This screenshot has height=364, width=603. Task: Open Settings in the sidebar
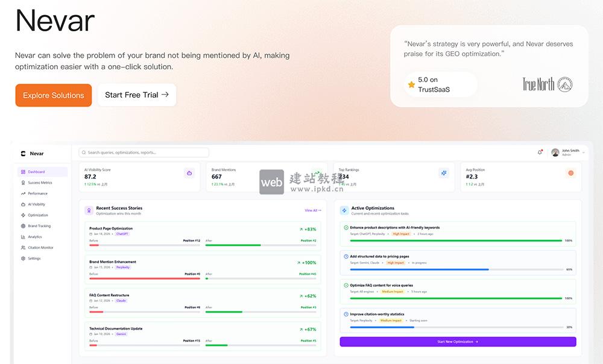click(x=34, y=259)
